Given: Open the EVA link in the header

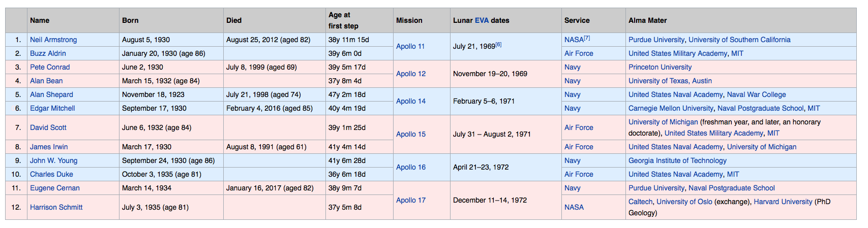Looking at the screenshot, I should (482, 20).
